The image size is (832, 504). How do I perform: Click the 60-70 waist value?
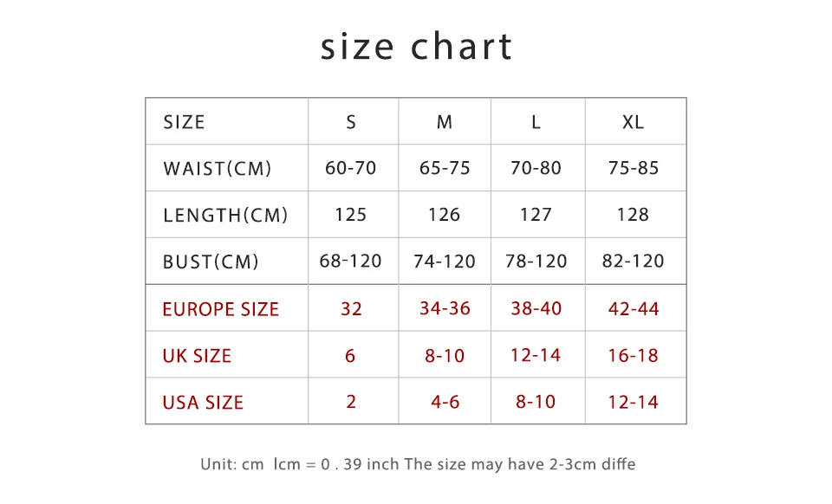[351, 168]
